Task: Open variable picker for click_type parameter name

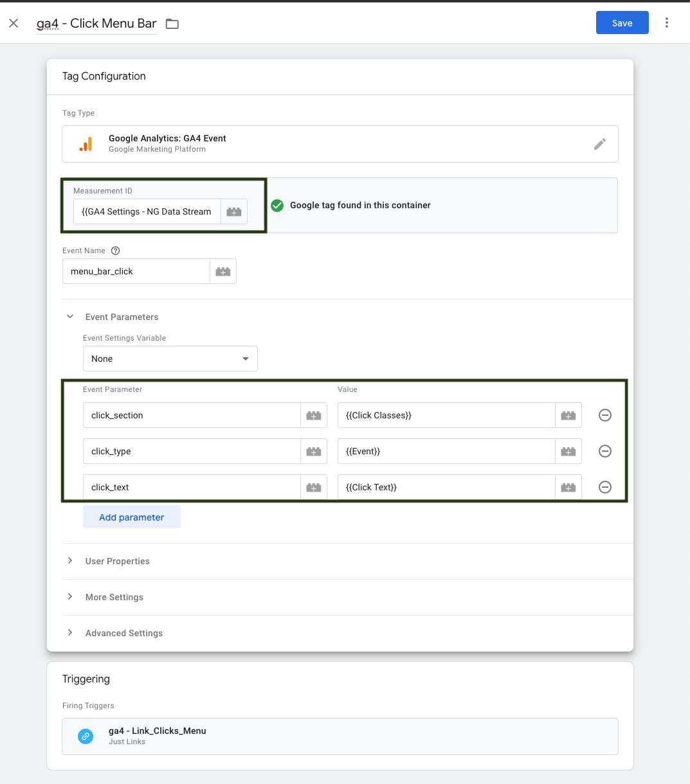Action: click(314, 451)
